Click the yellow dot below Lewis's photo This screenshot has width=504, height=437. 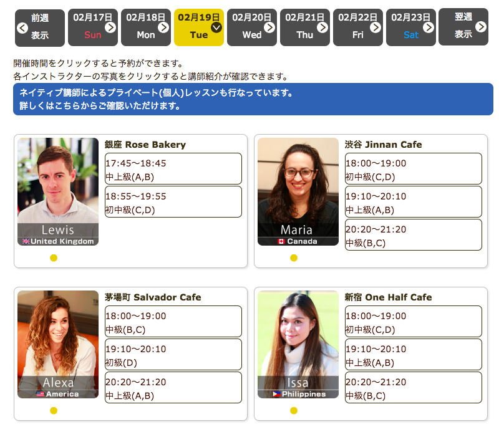point(54,258)
